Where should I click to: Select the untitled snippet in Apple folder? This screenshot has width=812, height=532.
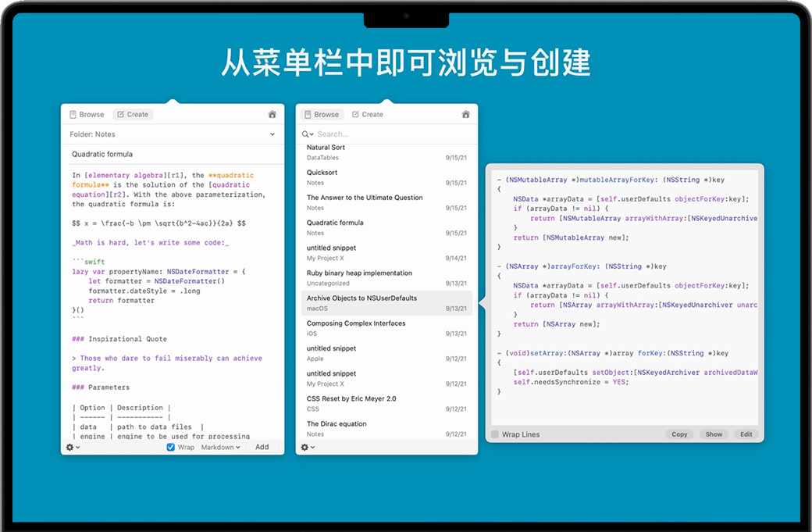pyautogui.click(x=386, y=353)
